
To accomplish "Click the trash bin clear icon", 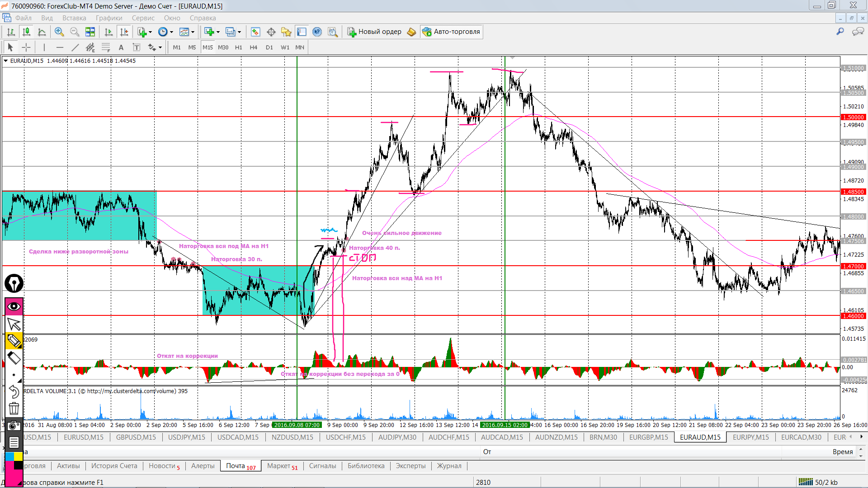I will 14,409.
